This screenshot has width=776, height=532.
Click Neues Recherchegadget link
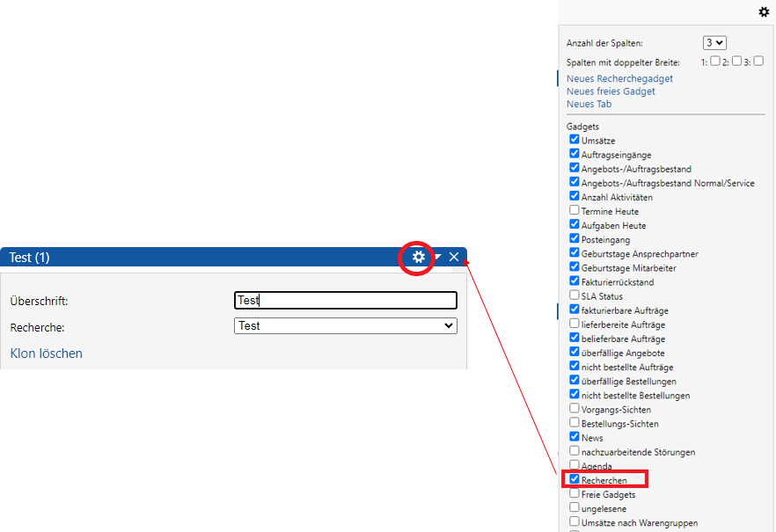pos(619,79)
